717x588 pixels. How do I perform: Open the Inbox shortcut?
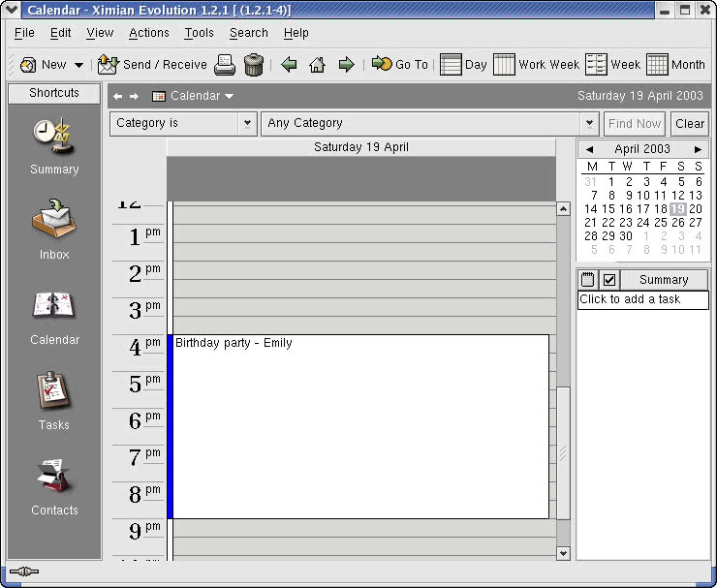click(x=54, y=230)
